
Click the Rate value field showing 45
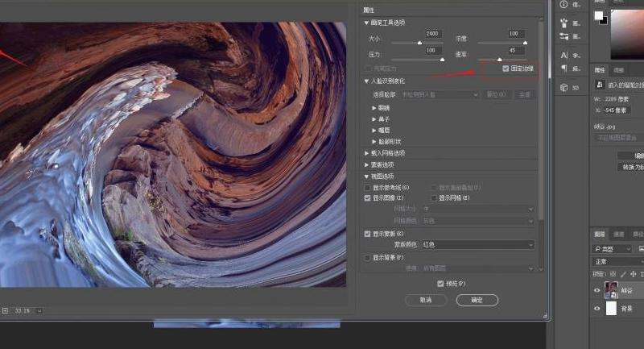515,51
